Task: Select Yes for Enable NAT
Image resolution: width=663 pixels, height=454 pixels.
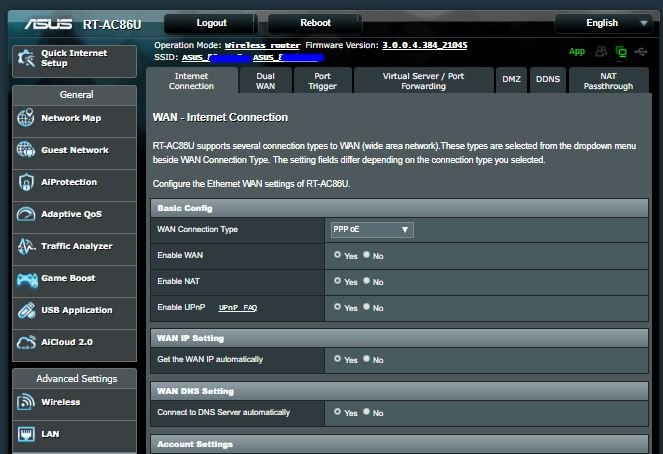Action: [337, 281]
